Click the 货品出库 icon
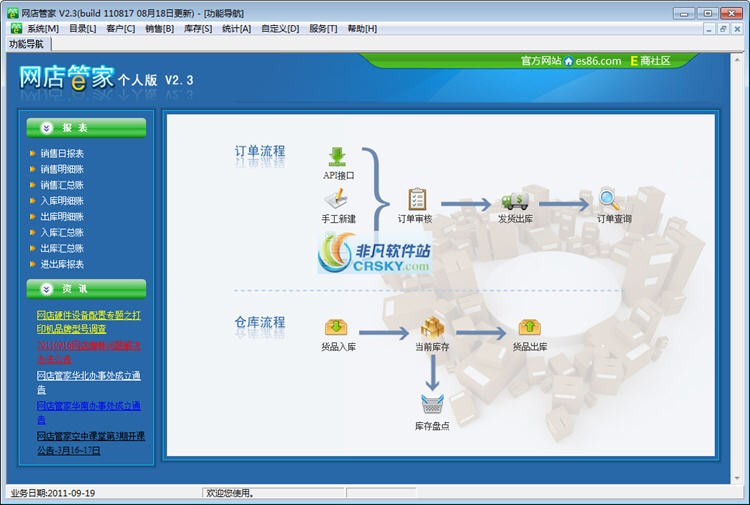 pos(529,327)
